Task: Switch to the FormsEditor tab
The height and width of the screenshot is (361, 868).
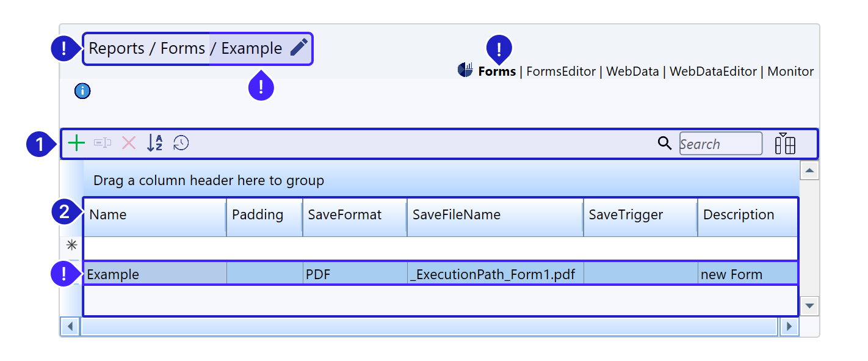Action: [x=560, y=71]
